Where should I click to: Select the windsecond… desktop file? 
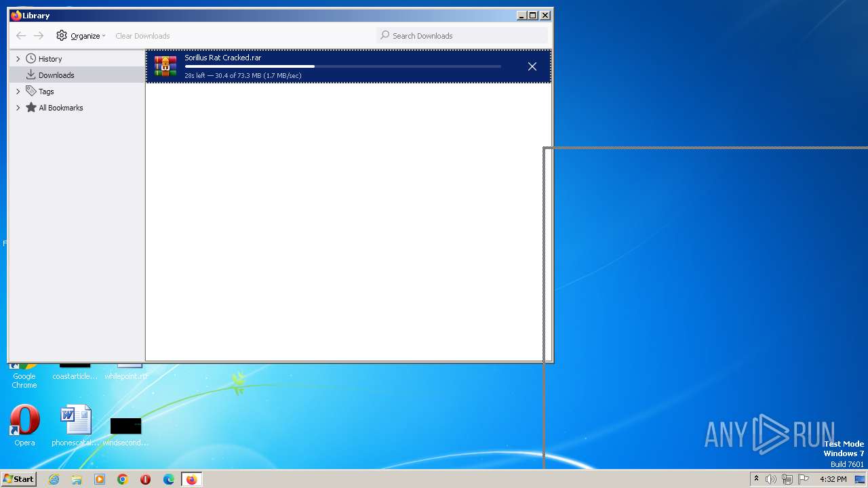tap(125, 430)
